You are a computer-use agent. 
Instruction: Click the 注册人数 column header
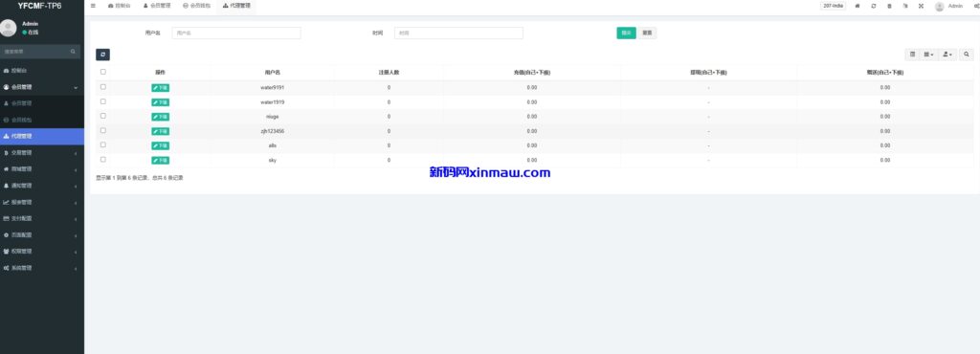click(389, 73)
